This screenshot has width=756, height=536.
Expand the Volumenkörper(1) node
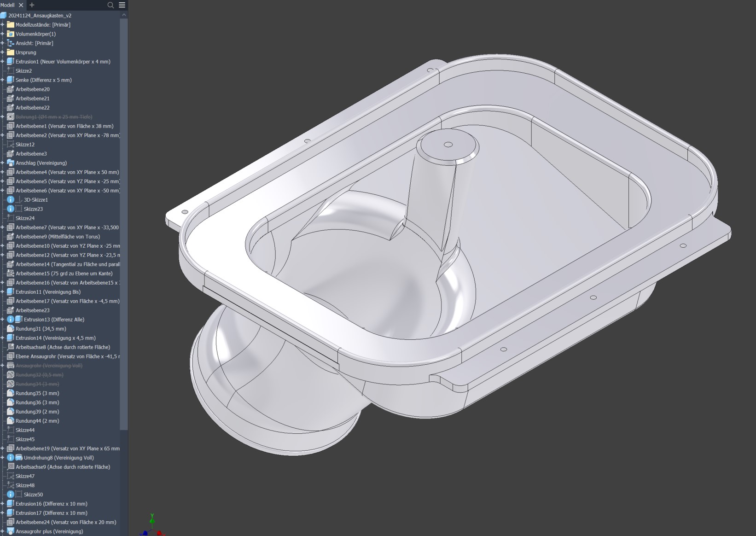coord(2,34)
